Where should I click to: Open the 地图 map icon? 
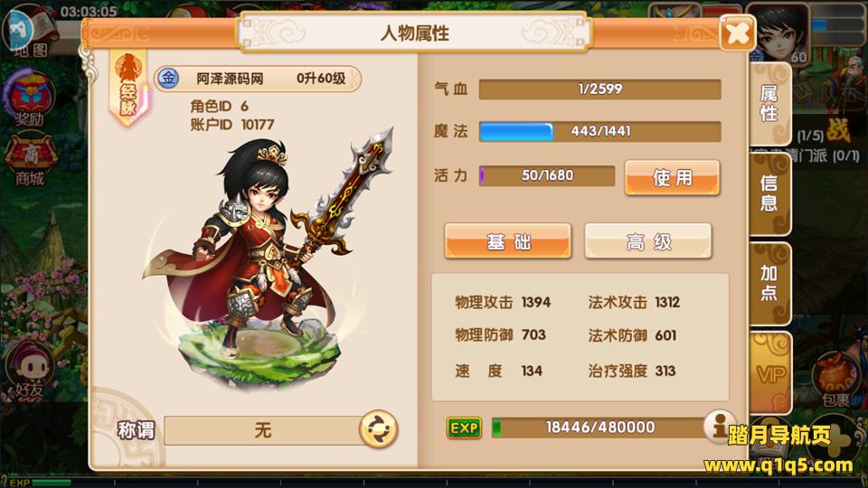click(30, 31)
